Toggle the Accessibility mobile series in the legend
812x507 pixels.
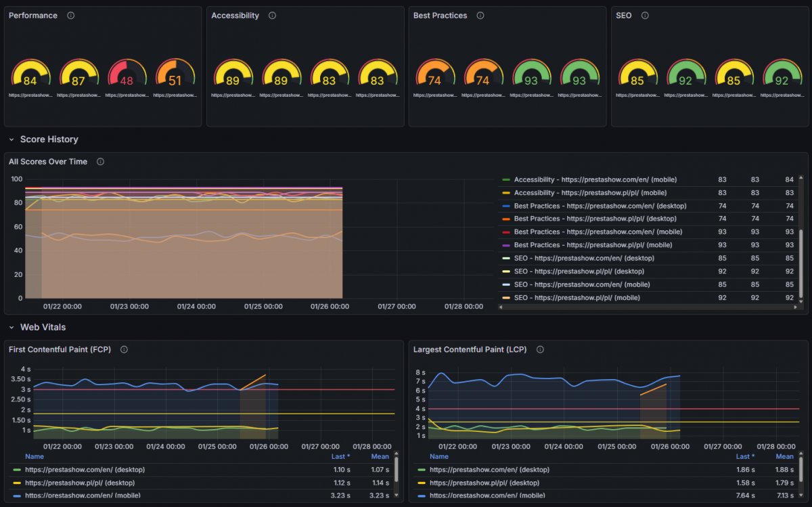(x=594, y=179)
